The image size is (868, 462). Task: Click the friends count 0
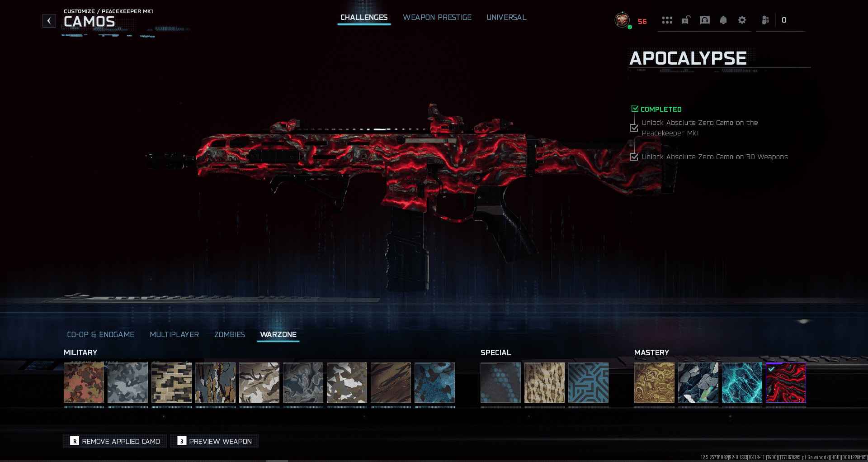pos(784,20)
